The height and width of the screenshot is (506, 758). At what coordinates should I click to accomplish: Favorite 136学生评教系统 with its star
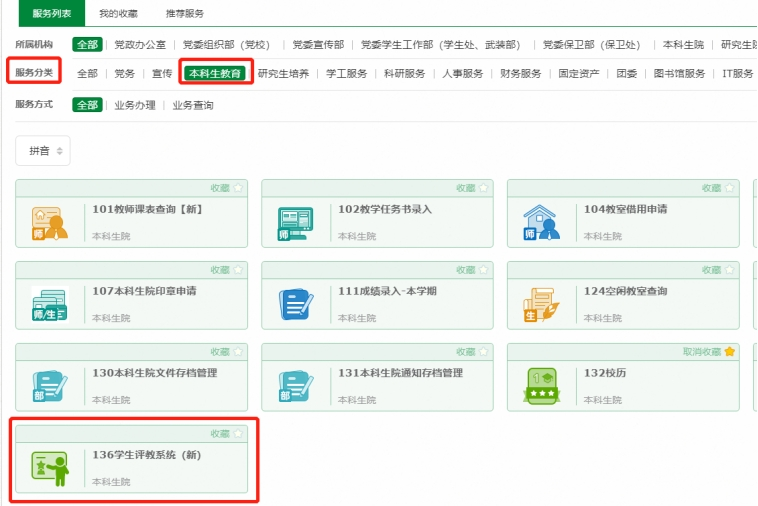pos(238,434)
